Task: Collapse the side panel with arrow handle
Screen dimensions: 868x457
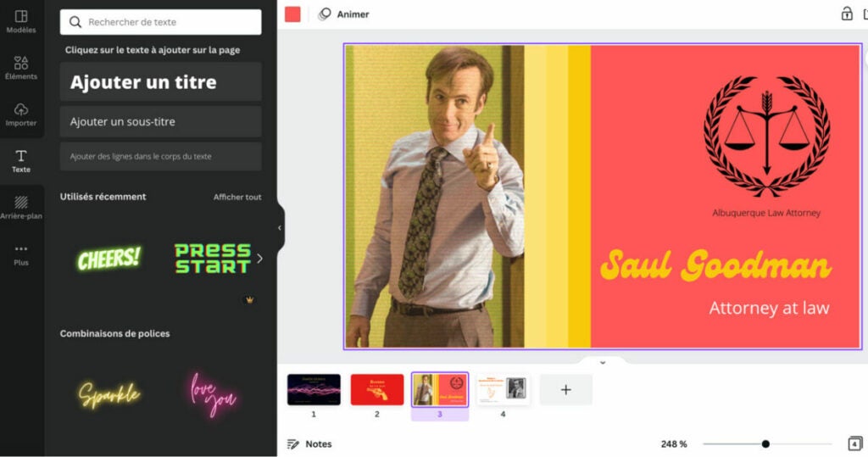Action: (x=280, y=228)
